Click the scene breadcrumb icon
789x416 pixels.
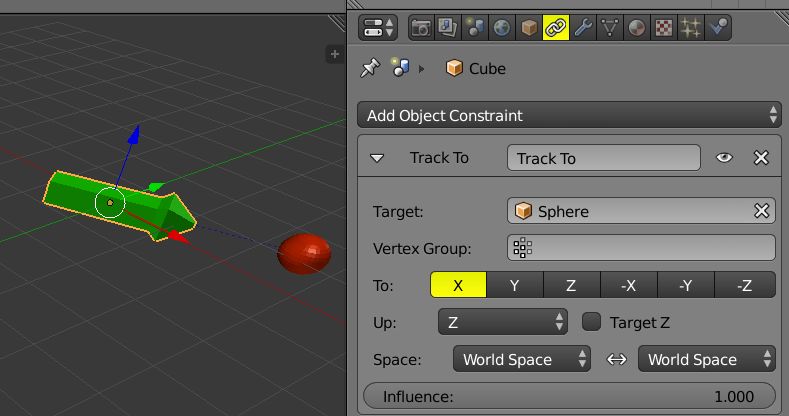click(401, 68)
